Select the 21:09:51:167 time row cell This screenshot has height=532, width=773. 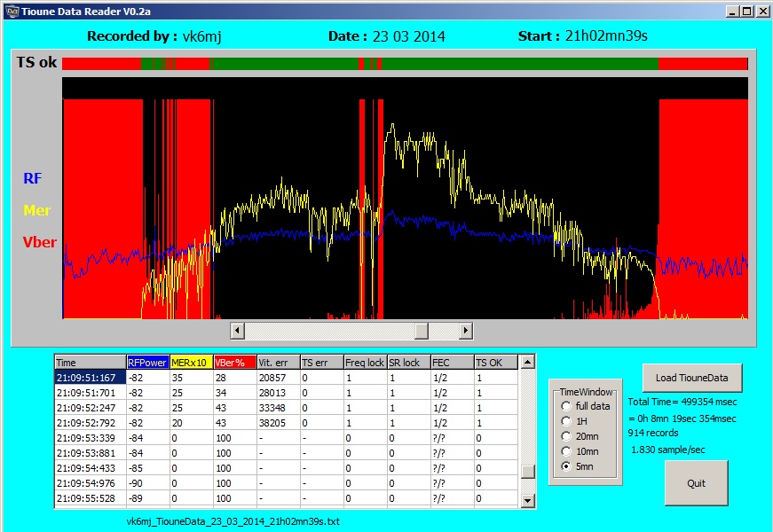(x=90, y=377)
